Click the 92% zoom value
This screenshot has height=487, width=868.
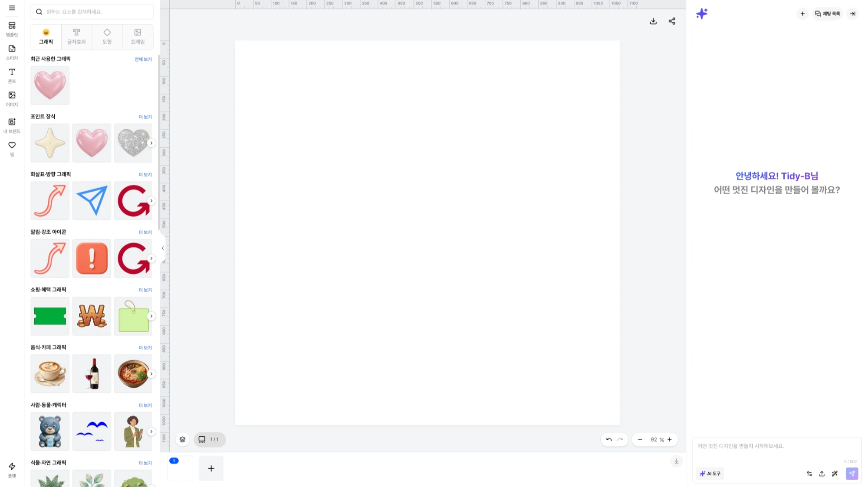pyautogui.click(x=657, y=439)
